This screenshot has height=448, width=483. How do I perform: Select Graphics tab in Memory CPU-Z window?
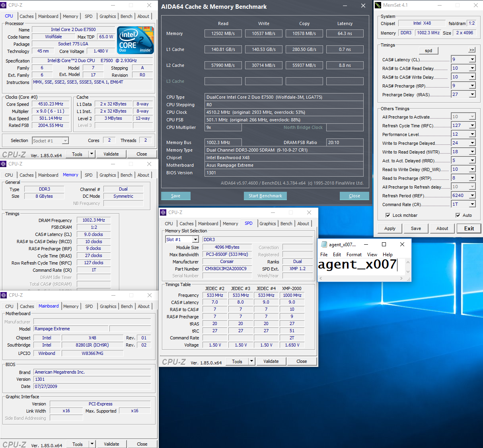coord(108,175)
